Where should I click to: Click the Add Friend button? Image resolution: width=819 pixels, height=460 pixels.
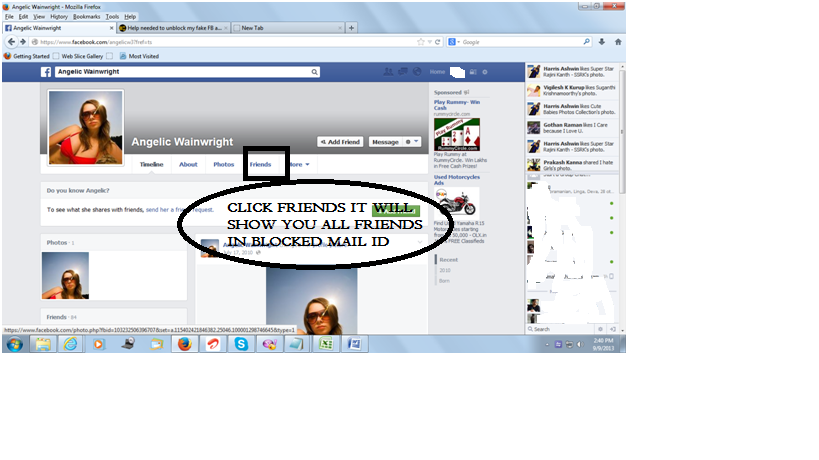341,141
